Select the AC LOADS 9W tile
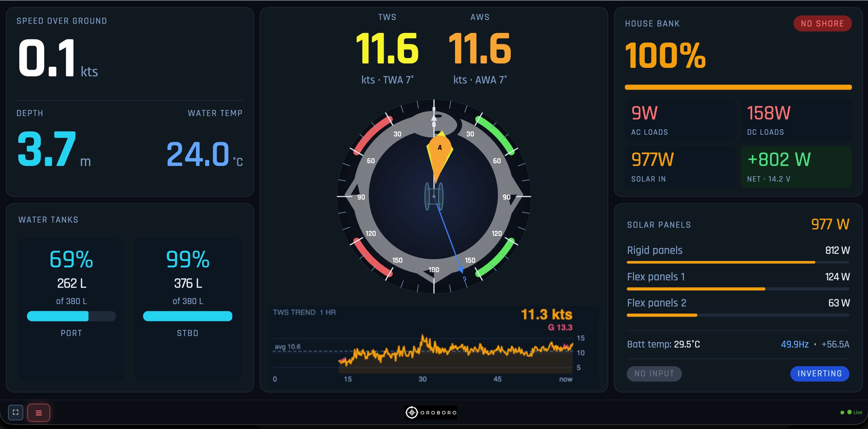The image size is (868, 429). tap(680, 120)
